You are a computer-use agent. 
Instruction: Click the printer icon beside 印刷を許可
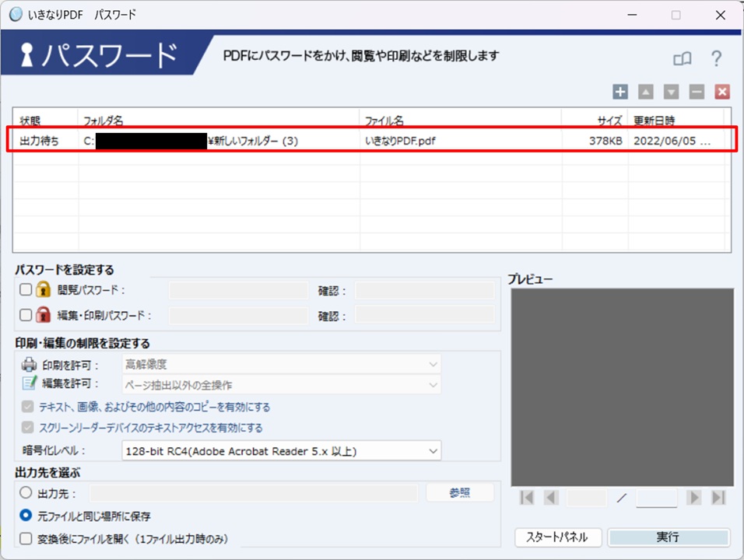click(29, 365)
